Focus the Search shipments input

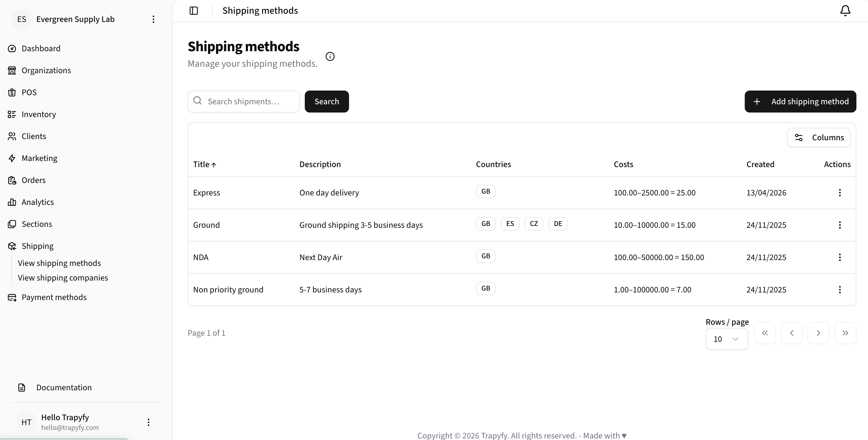(243, 101)
